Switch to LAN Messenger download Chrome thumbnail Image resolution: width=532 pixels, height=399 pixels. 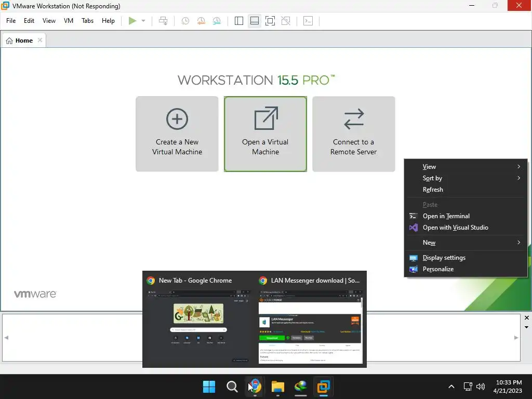coord(311,320)
